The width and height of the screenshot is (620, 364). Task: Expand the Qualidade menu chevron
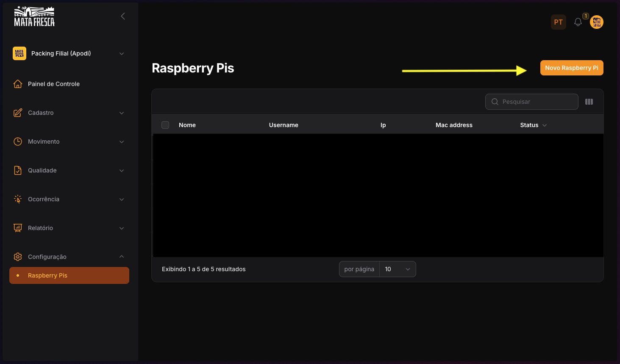tap(122, 170)
